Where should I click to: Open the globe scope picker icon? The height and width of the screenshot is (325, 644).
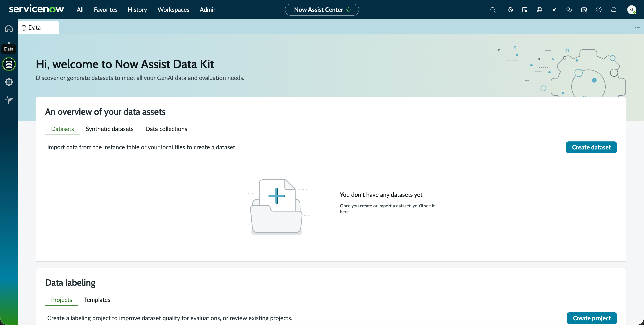[x=539, y=10]
